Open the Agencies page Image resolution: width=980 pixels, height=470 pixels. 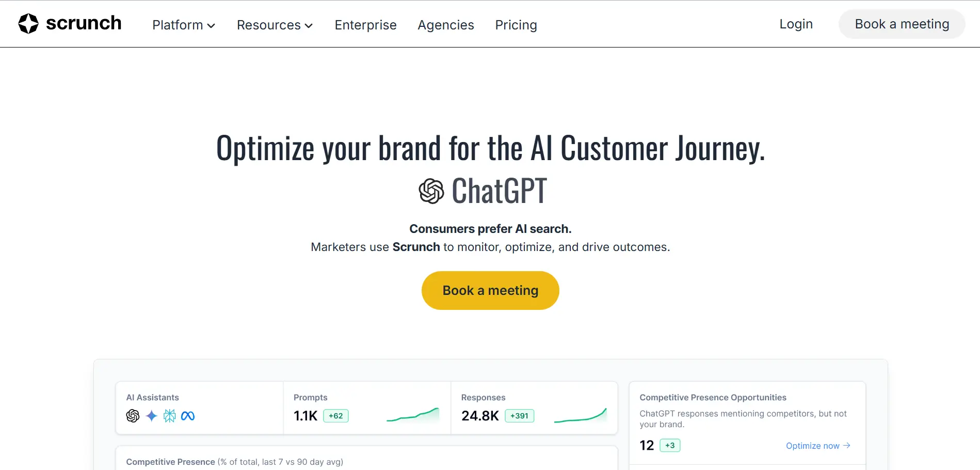[x=446, y=25]
